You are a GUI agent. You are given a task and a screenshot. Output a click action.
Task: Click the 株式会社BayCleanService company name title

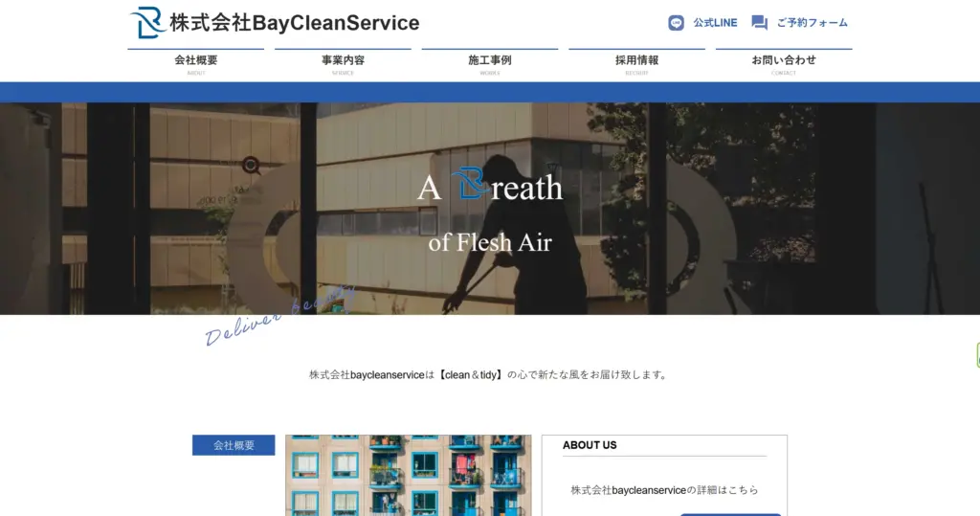(294, 23)
